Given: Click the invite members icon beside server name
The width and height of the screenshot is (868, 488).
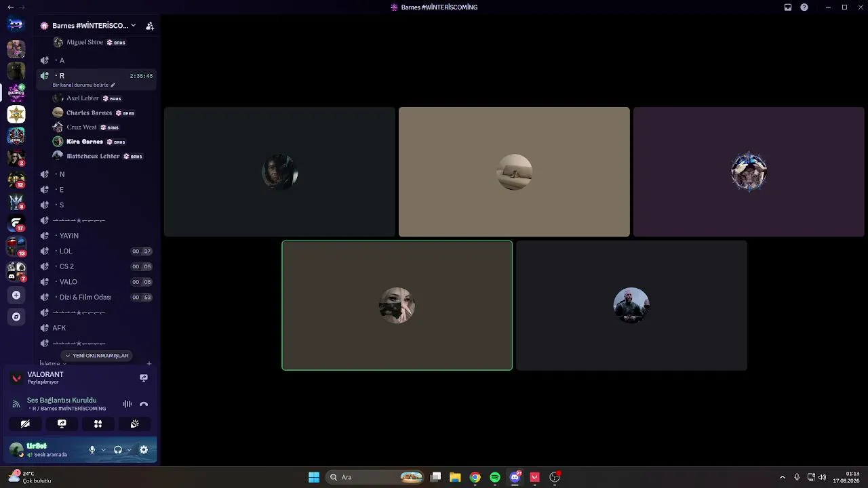Looking at the screenshot, I should (150, 26).
